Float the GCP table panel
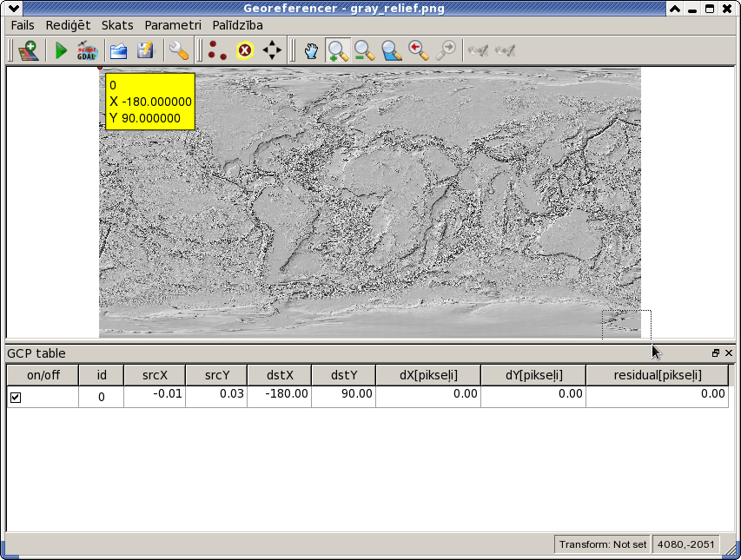This screenshot has height=560, width=741. [716, 353]
